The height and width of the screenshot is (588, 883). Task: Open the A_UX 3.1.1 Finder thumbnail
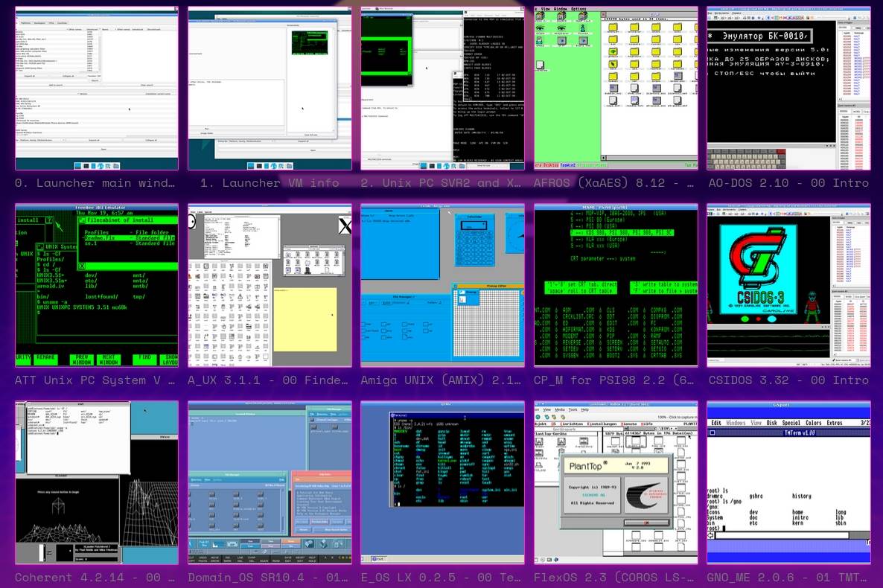270,286
